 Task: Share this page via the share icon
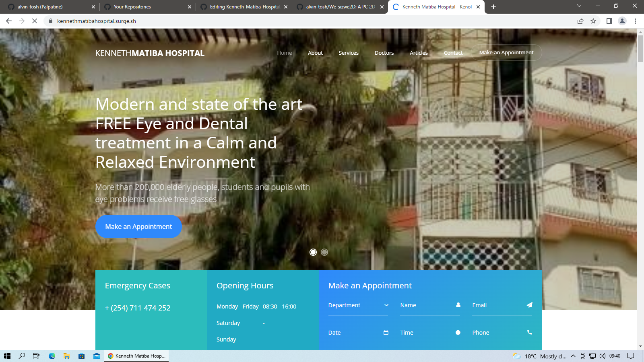coord(580,21)
